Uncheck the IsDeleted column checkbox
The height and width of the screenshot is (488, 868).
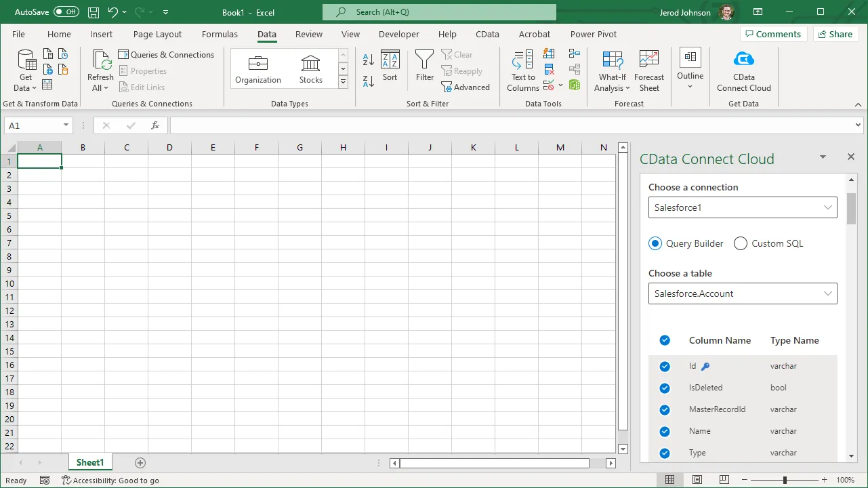pyautogui.click(x=665, y=388)
